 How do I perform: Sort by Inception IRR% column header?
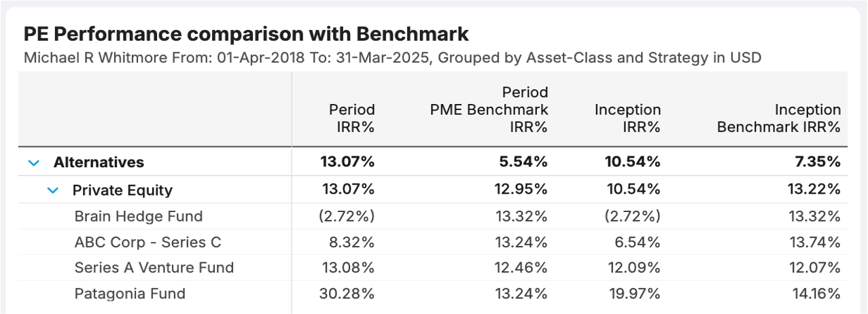click(x=627, y=118)
